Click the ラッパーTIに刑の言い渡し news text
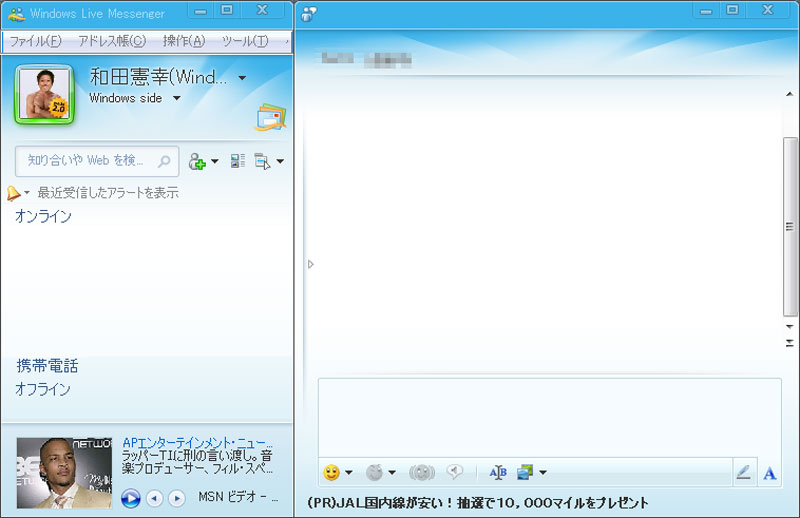Viewport: 800px width, 518px height. point(197,461)
